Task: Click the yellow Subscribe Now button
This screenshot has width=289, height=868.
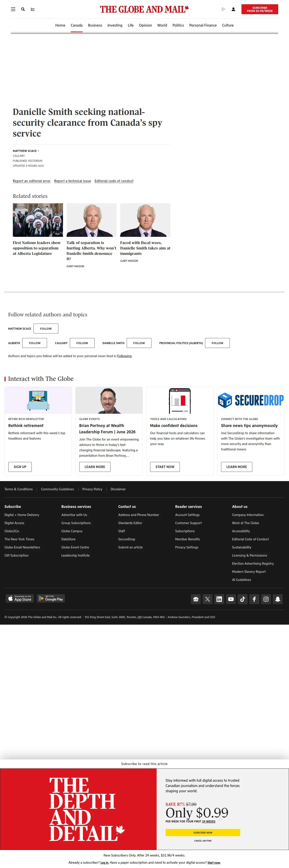Action: click(x=203, y=832)
